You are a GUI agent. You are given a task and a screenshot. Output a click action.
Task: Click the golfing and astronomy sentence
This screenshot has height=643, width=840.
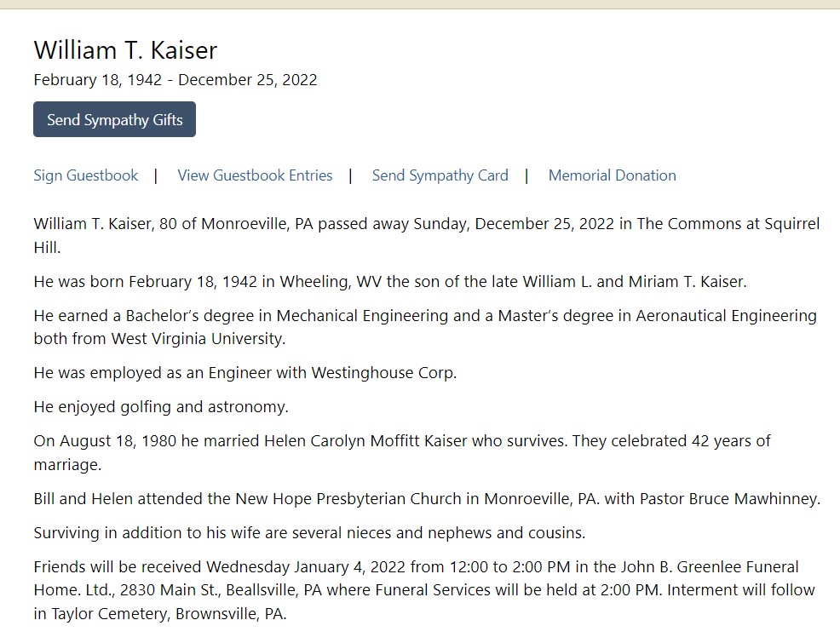(161, 407)
